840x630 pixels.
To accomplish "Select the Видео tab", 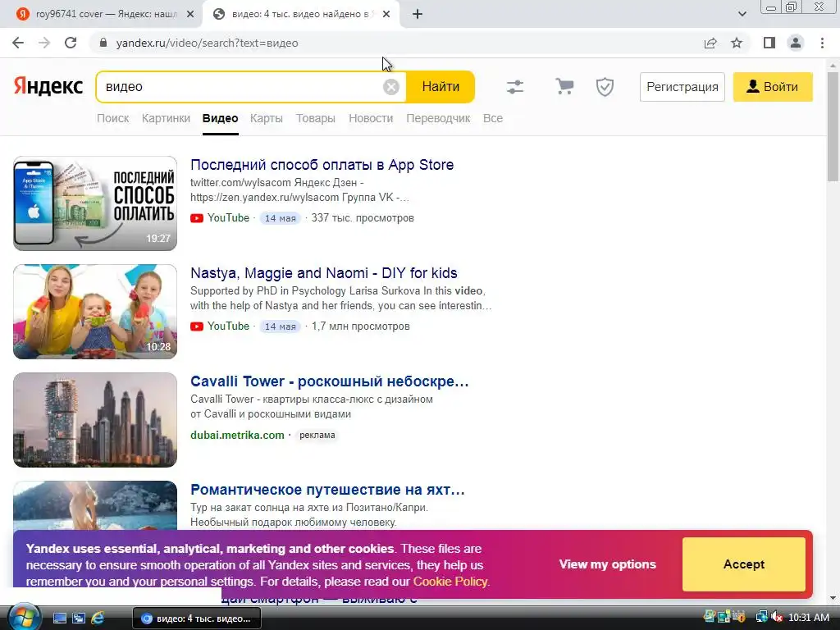I will (220, 118).
